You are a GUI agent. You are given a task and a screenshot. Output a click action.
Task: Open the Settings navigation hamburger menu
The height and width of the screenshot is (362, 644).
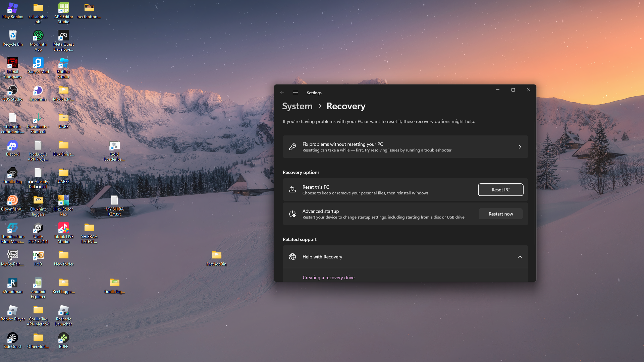click(295, 93)
